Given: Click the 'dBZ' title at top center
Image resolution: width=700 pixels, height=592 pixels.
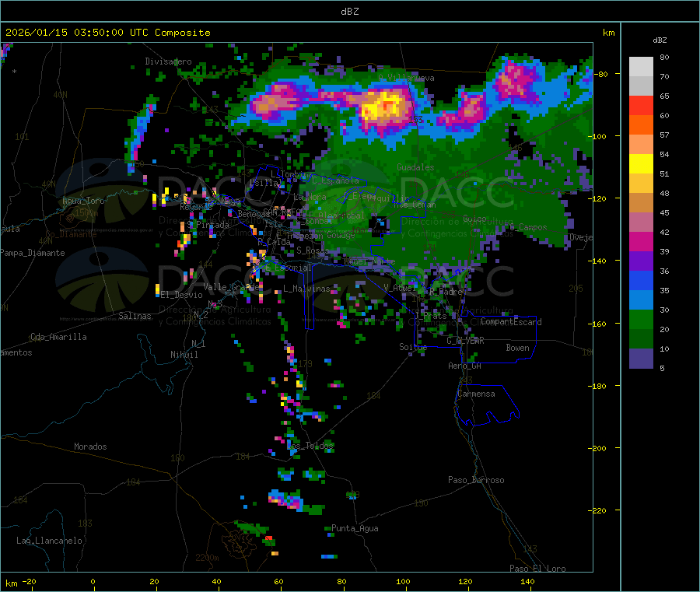Looking at the screenshot, I should pos(349,11).
